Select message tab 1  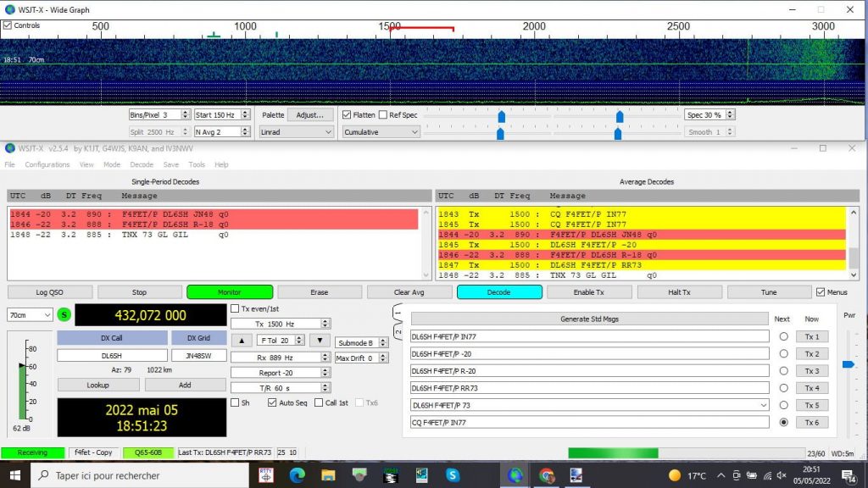(398, 313)
